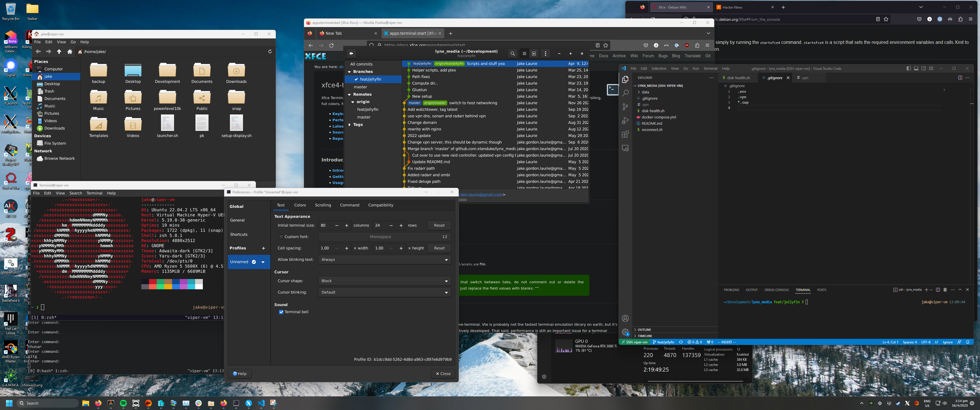
Task: Click the search icon in gitg header
Action: tap(513, 54)
